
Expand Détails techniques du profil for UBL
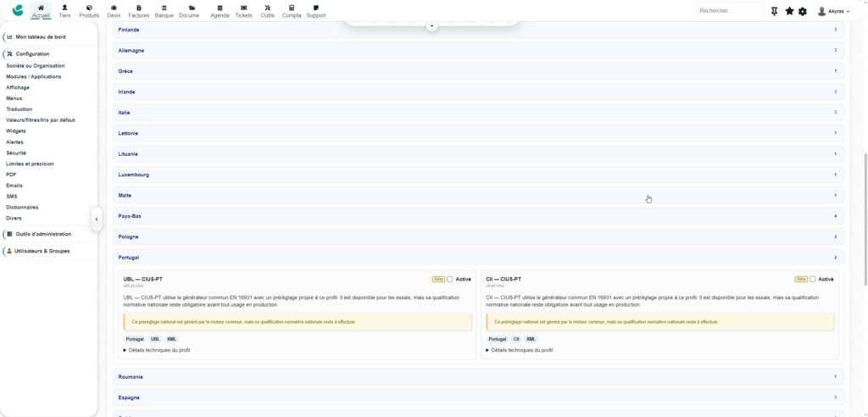click(157, 350)
